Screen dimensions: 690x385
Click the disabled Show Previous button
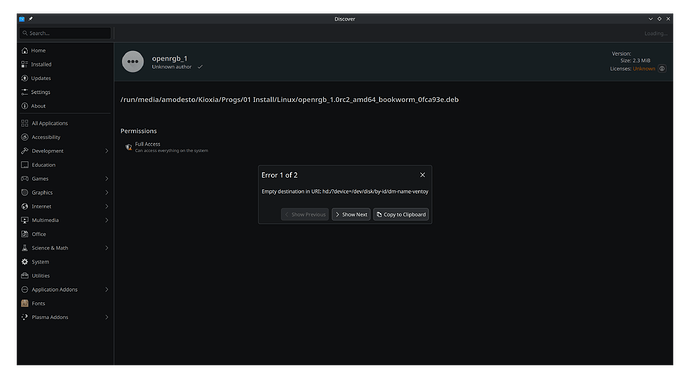[x=305, y=214]
